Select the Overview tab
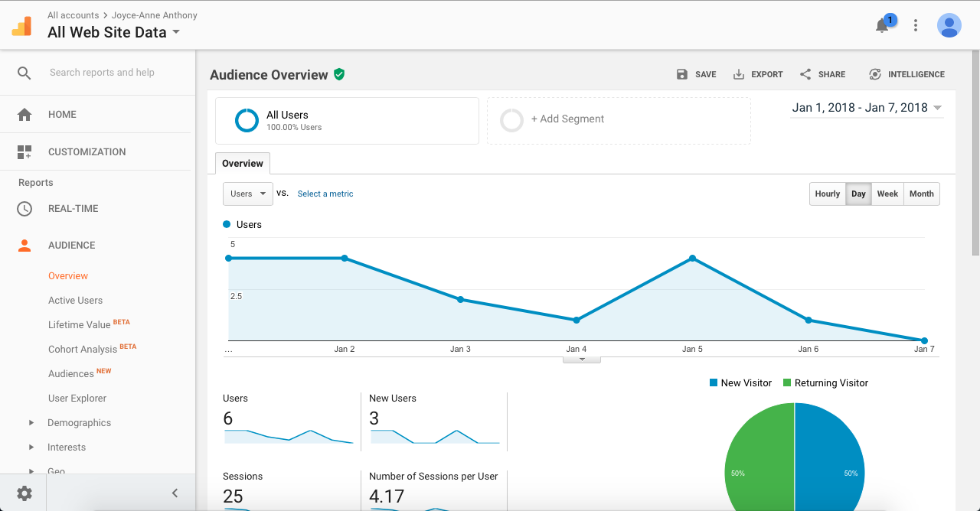 [243, 163]
